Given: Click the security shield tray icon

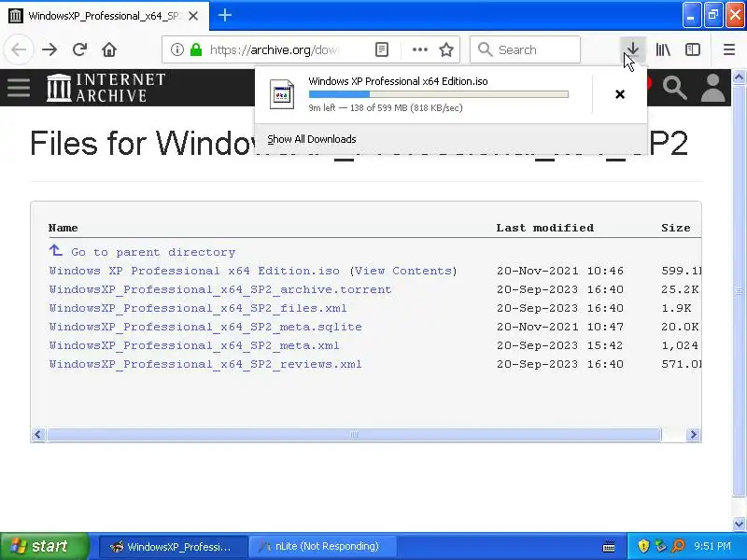Looking at the screenshot, I should pyautogui.click(x=643, y=546).
